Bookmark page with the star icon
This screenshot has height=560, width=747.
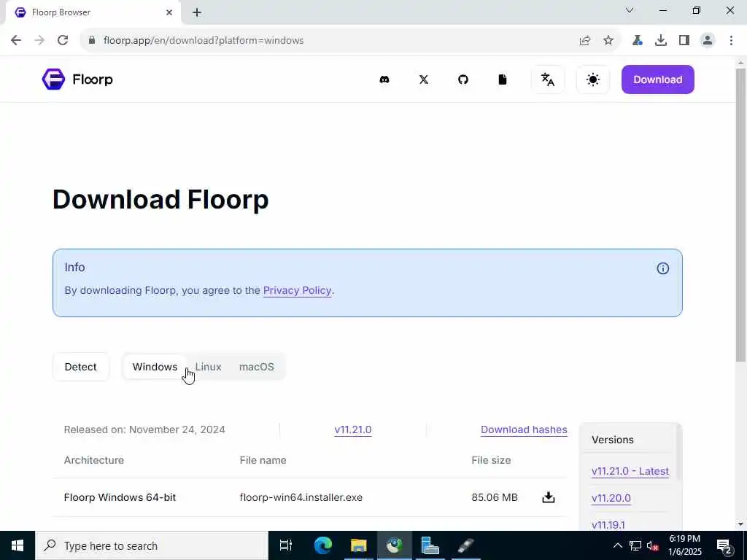pos(608,40)
